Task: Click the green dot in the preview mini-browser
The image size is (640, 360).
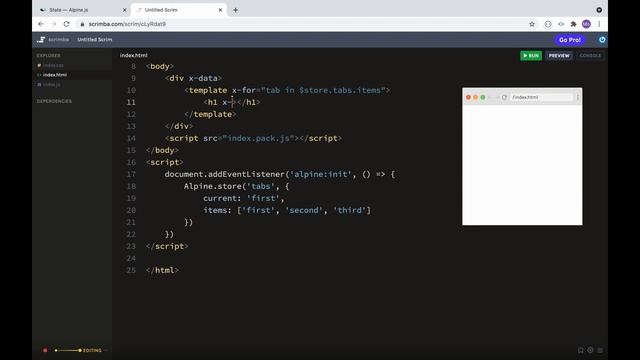Action: [x=483, y=97]
